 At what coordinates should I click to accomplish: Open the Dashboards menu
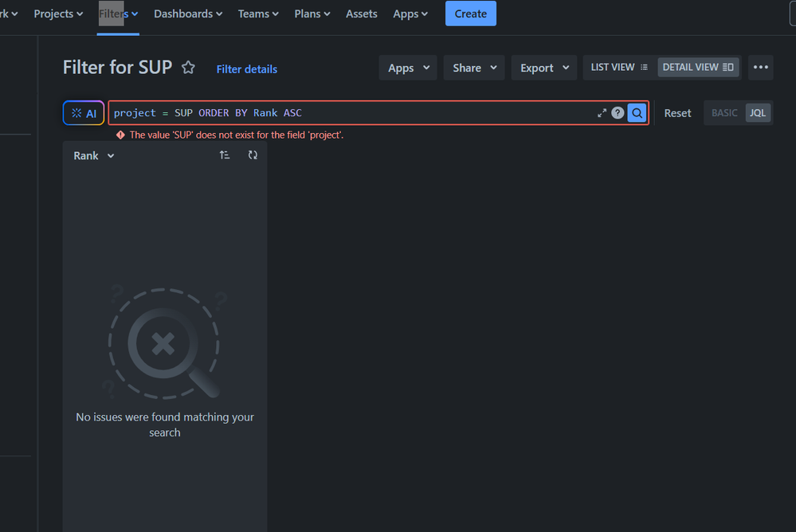(188, 14)
